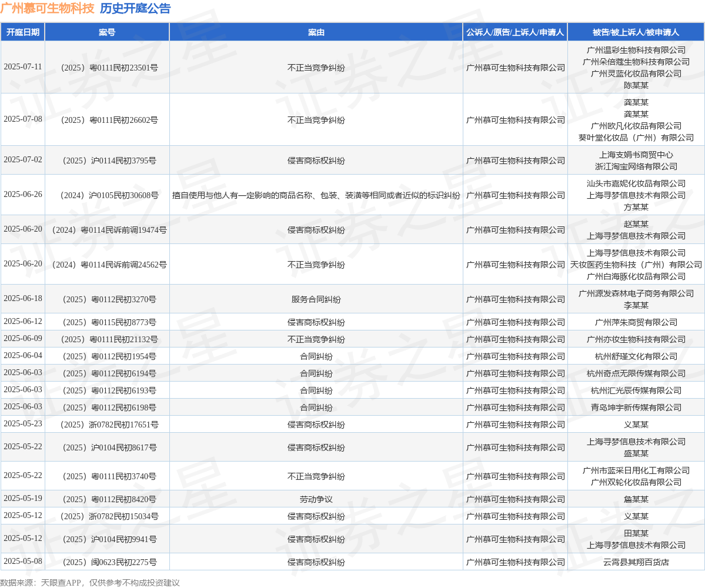Screen dimensions: 705x588
Task: Click defendant 广州朵倍蔻生物科技有限公司
Action: click(636, 62)
